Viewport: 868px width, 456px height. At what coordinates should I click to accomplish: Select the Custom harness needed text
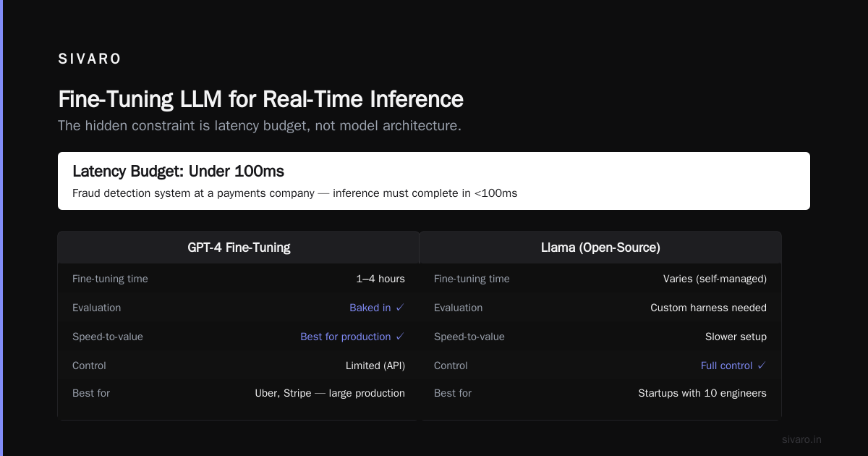point(708,308)
